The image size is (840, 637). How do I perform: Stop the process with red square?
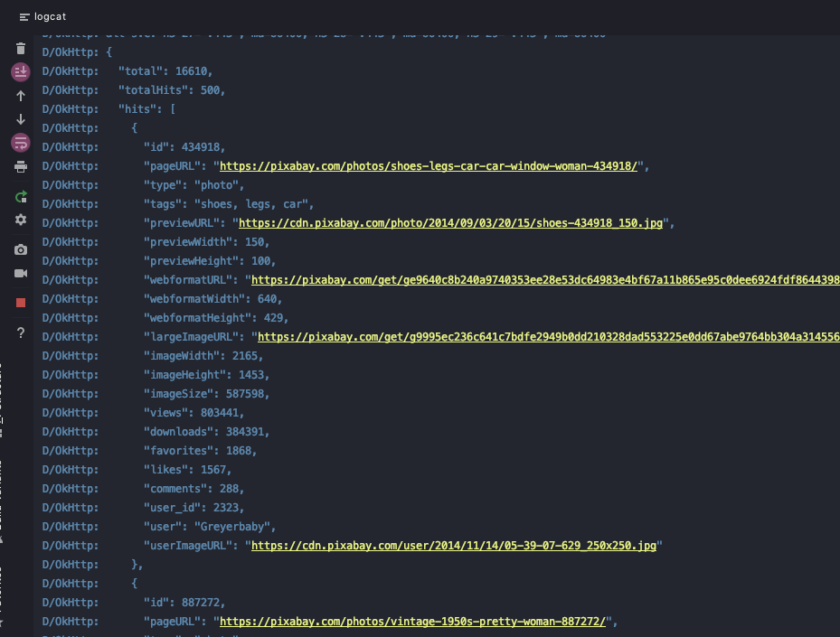coord(21,303)
